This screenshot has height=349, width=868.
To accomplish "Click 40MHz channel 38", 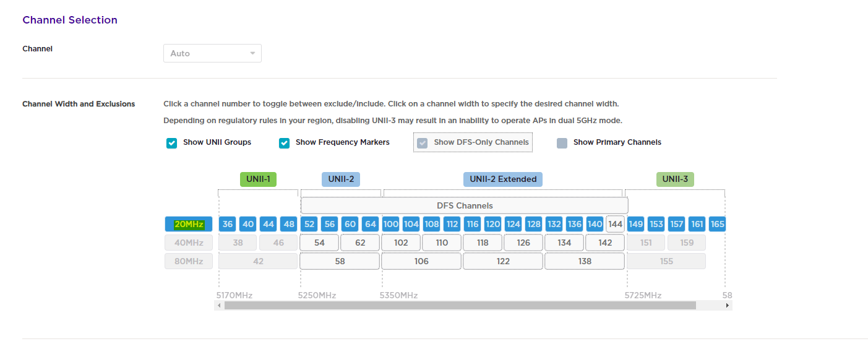I will 238,243.
